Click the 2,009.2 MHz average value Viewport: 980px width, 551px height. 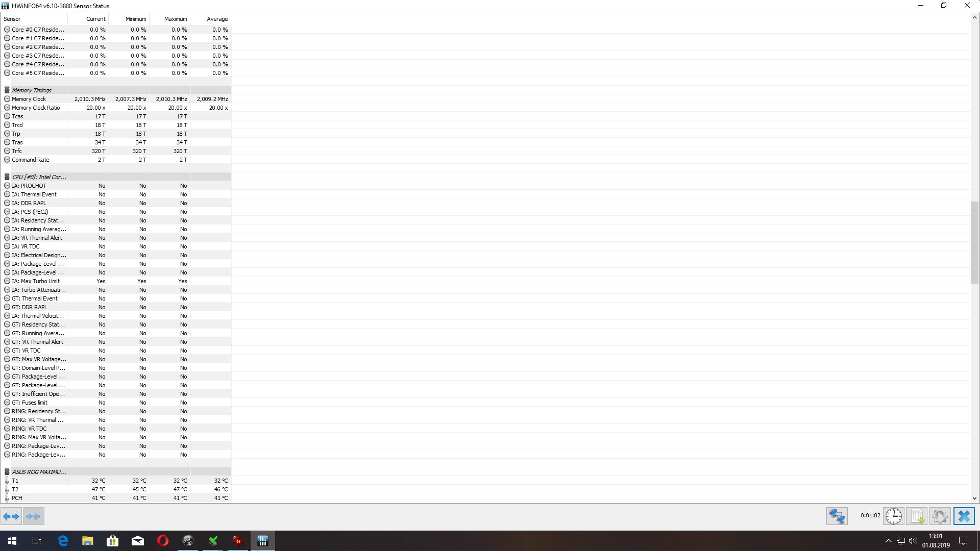click(212, 99)
